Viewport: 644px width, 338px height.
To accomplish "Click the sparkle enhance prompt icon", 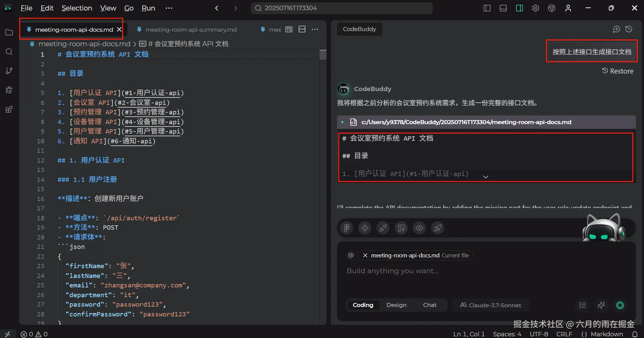I will 601,305.
